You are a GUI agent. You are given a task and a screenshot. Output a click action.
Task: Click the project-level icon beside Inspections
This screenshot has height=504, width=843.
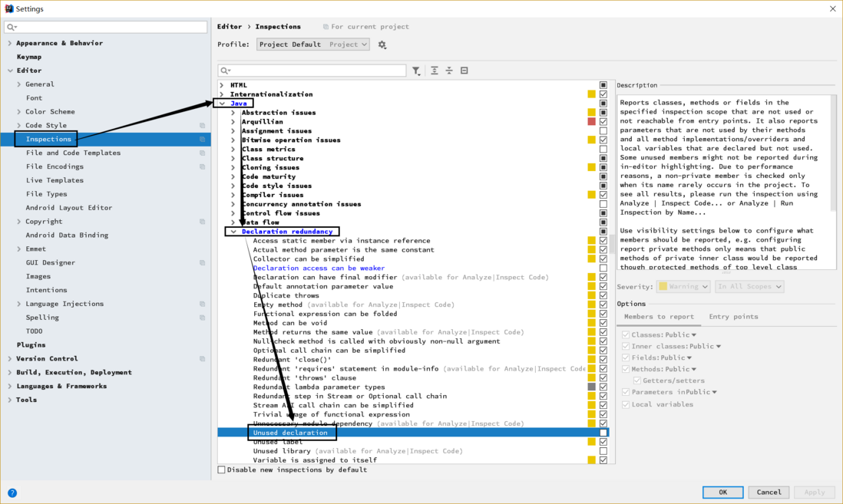tap(202, 139)
